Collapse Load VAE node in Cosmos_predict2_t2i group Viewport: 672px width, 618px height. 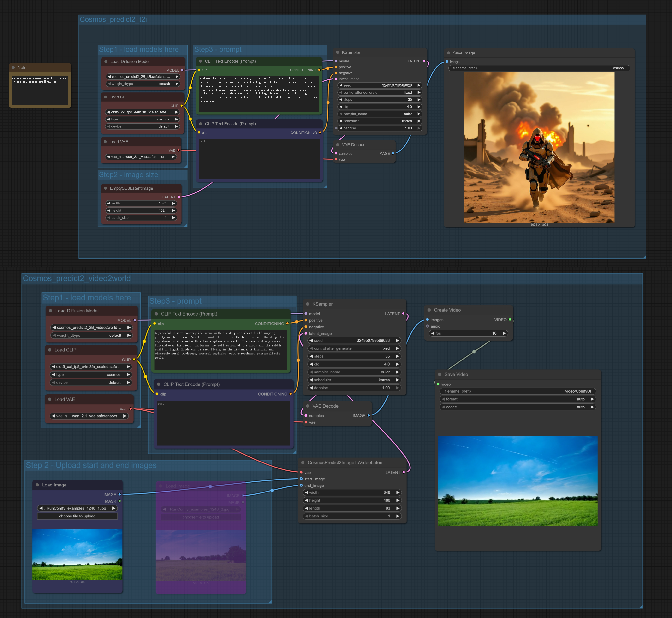[x=105, y=142]
